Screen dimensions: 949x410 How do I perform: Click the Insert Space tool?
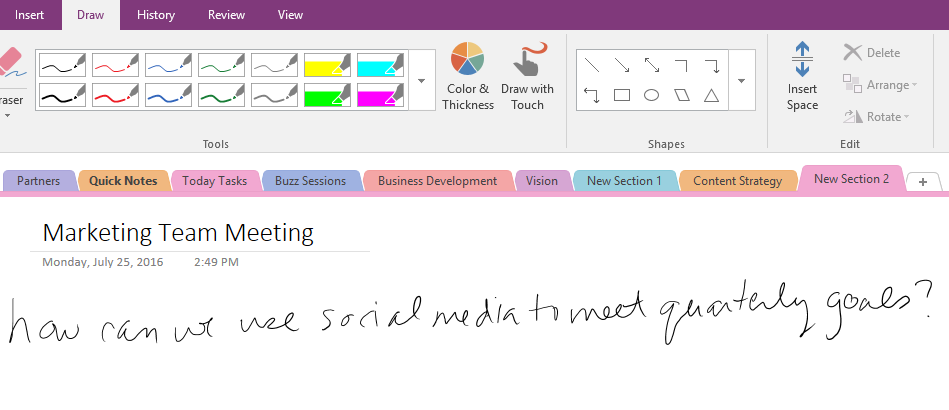tap(802, 77)
